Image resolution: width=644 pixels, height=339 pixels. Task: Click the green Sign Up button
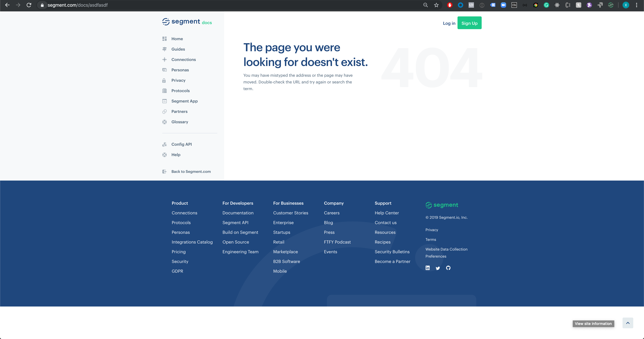click(x=469, y=23)
